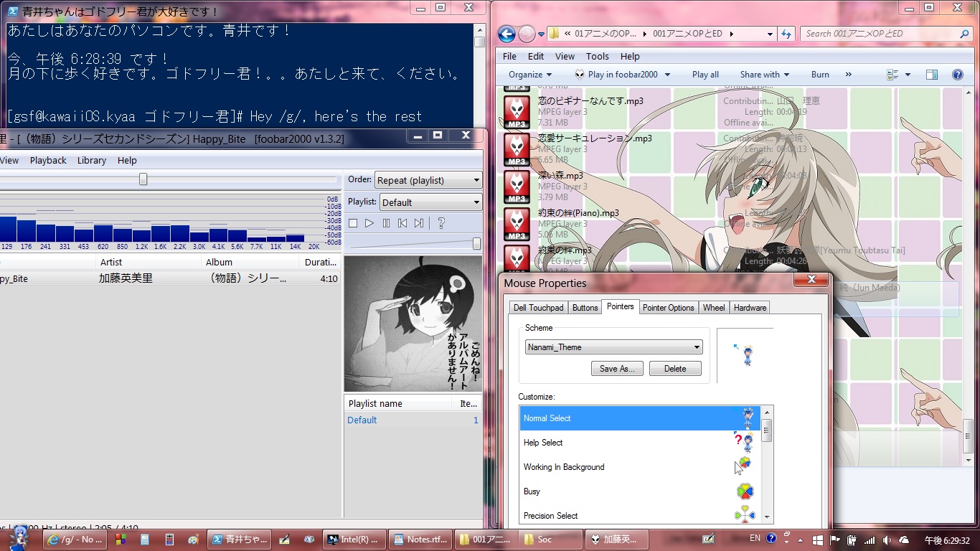Click the MP3 icon of 約束の絆(Piano).mp3
The height and width of the screenshot is (551, 980).
(517, 224)
